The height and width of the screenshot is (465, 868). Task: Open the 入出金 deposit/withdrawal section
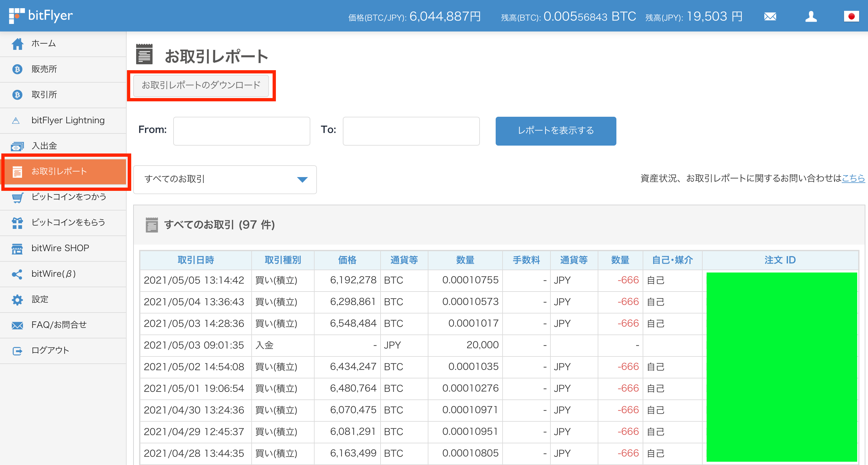pyautogui.click(x=17, y=146)
